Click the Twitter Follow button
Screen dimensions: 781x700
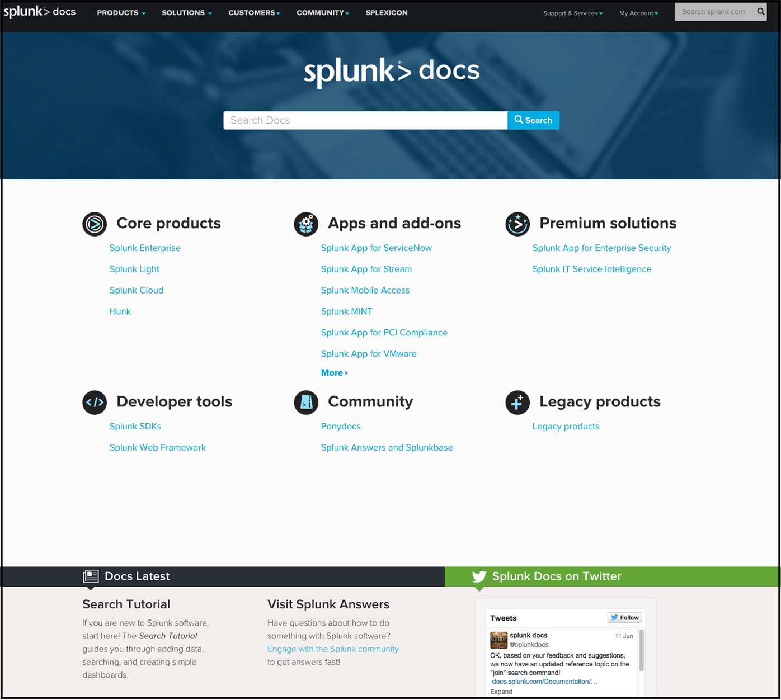click(625, 618)
